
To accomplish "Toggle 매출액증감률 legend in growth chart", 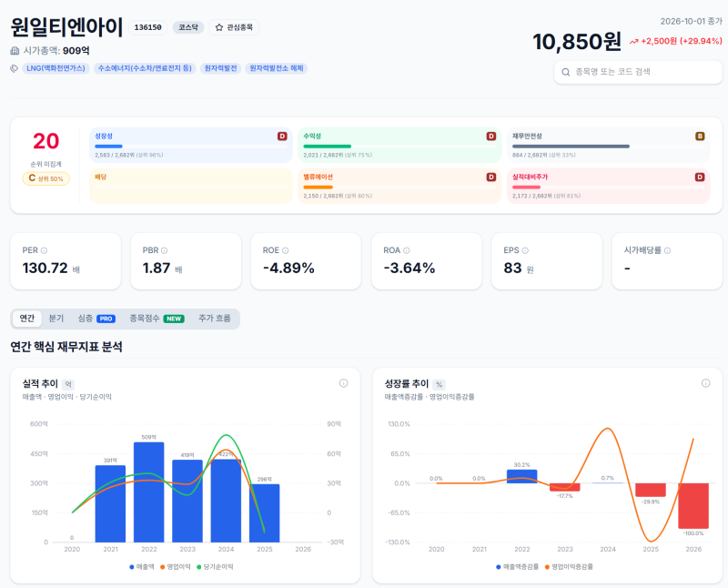I will (518, 567).
